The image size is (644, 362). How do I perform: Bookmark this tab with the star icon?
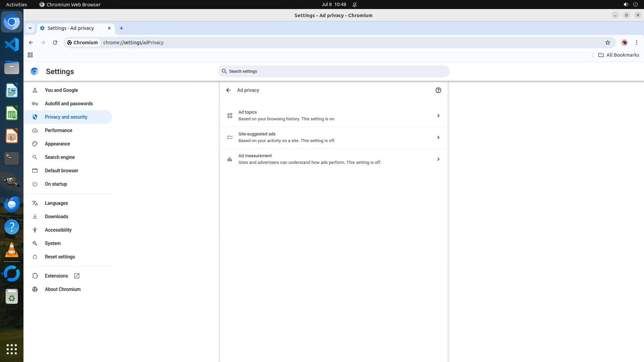607,43
